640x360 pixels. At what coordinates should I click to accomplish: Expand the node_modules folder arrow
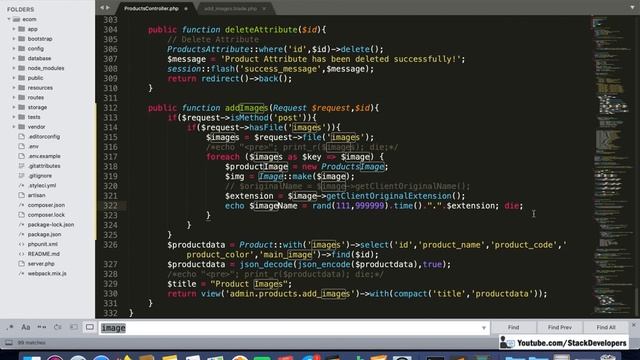14,68
